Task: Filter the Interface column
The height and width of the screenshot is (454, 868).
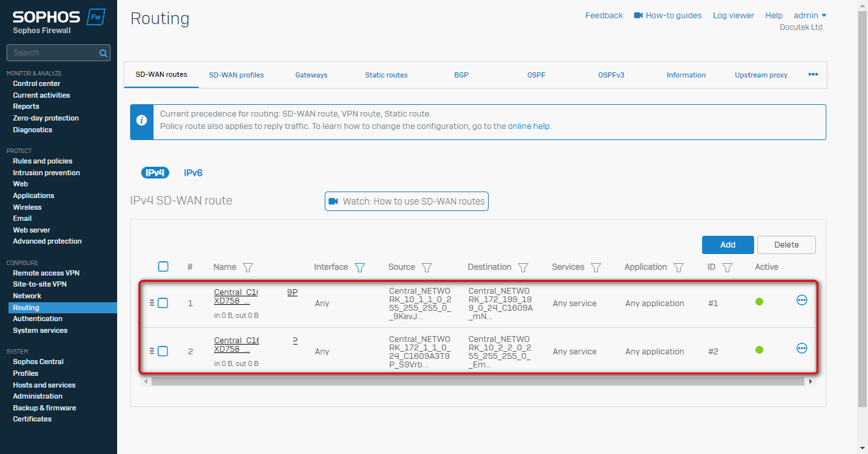Action: coord(359,267)
